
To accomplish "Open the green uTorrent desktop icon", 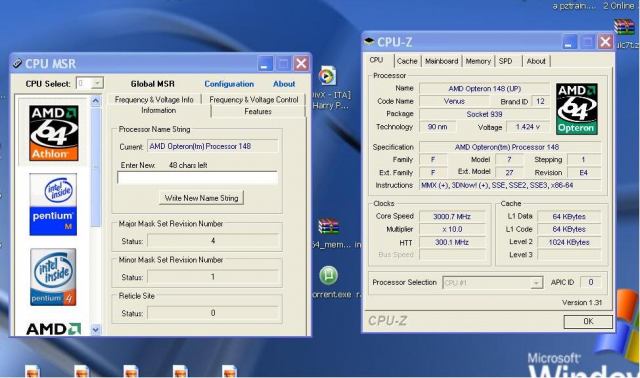I will (x=329, y=275).
